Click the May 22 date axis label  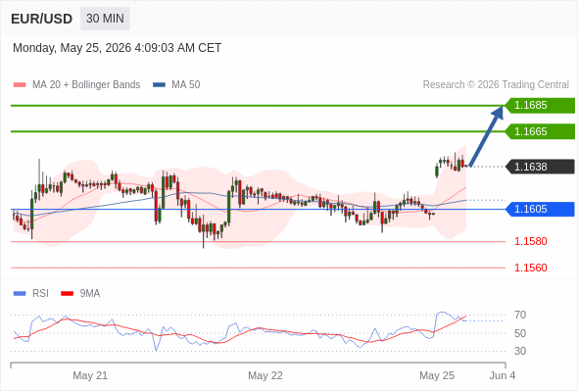[x=265, y=375]
